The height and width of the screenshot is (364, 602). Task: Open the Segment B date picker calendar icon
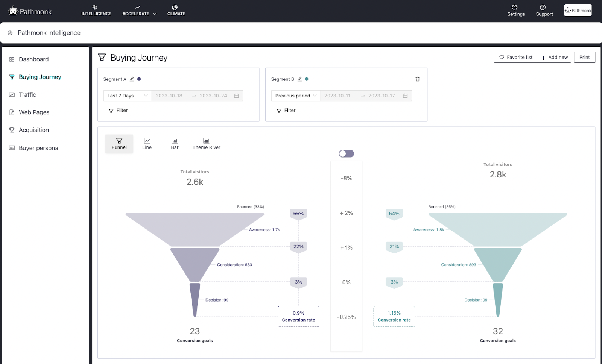[x=405, y=96]
